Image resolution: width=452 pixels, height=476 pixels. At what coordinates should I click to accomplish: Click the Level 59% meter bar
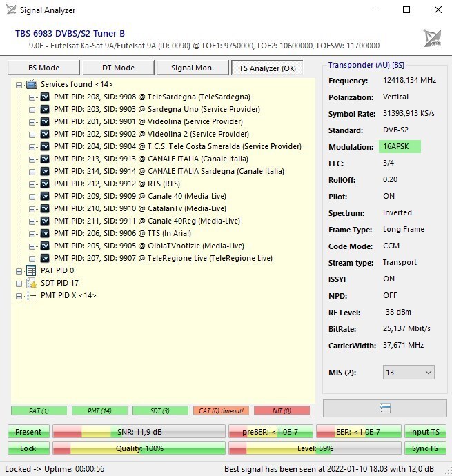315,448
